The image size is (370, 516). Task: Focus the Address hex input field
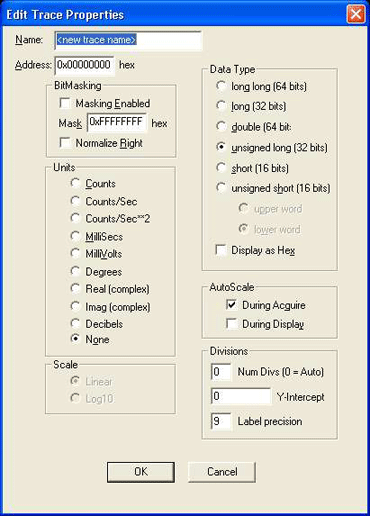coord(85,65)
